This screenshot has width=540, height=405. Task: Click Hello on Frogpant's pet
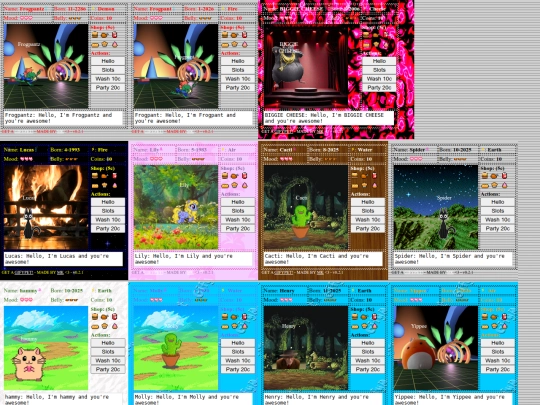(x=238, y=61)
